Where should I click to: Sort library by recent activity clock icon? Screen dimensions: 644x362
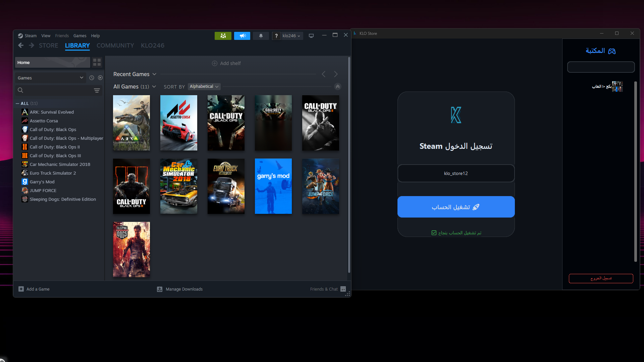pos(92,78)
